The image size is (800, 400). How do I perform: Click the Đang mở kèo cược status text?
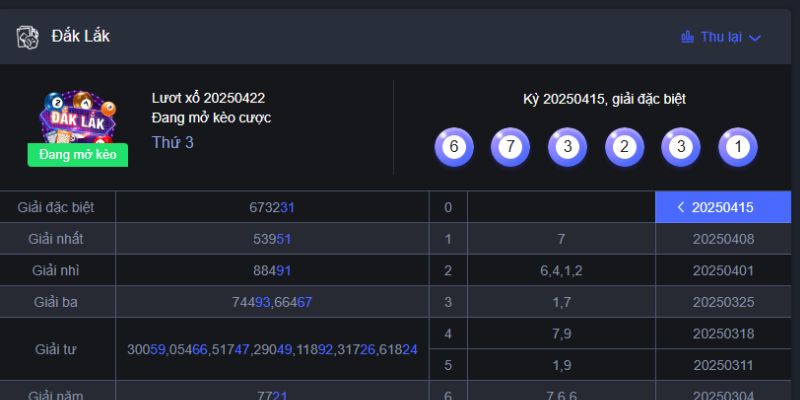(211, 118)
